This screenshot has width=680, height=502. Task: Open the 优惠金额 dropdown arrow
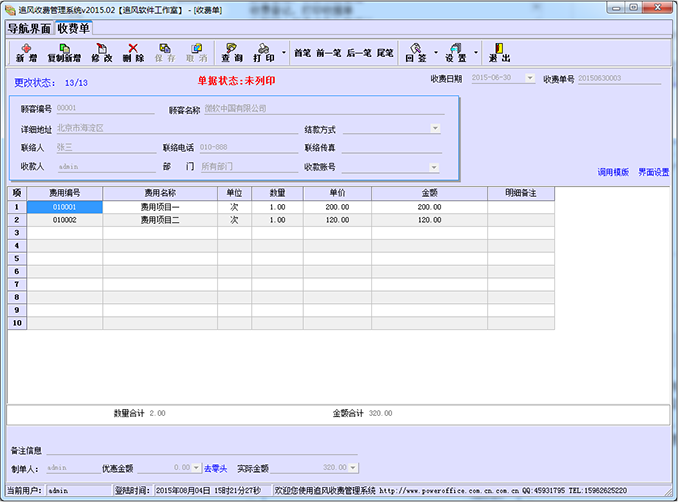(195, 467)
